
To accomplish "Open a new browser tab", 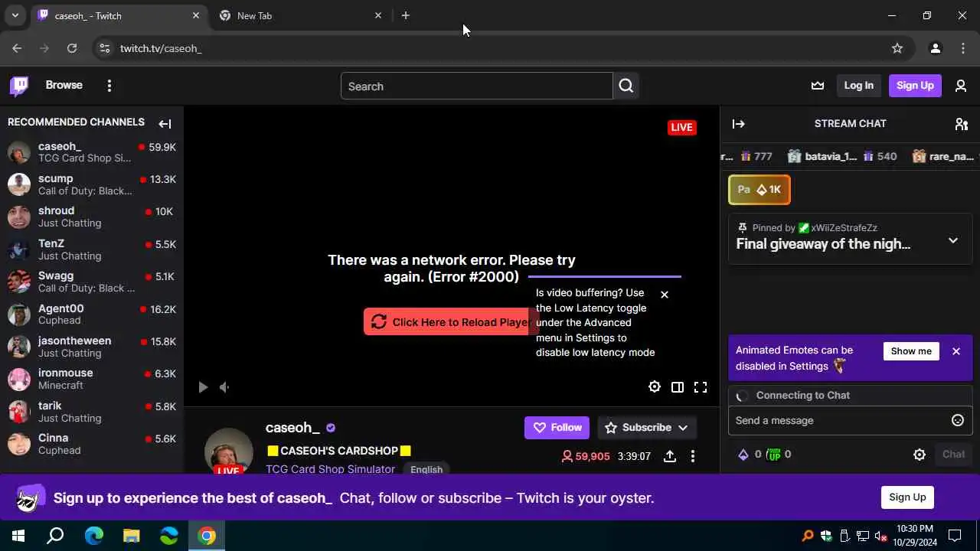I will (x=406, y=15).
